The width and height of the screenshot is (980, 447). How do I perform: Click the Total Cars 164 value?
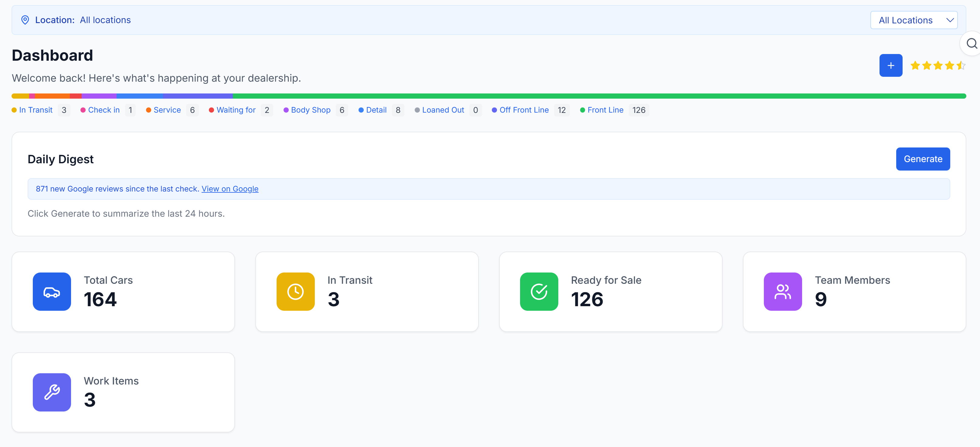[x=100, y=300]
